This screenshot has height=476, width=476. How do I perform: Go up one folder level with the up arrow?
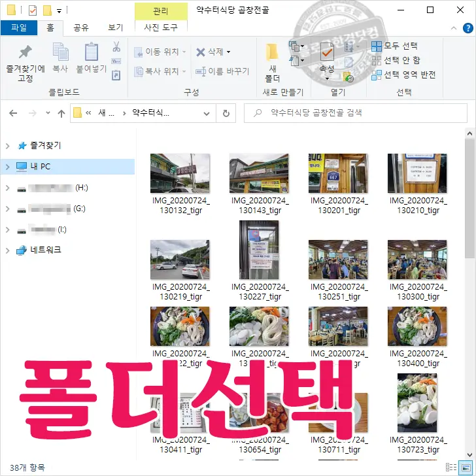(x=61, y=113)
